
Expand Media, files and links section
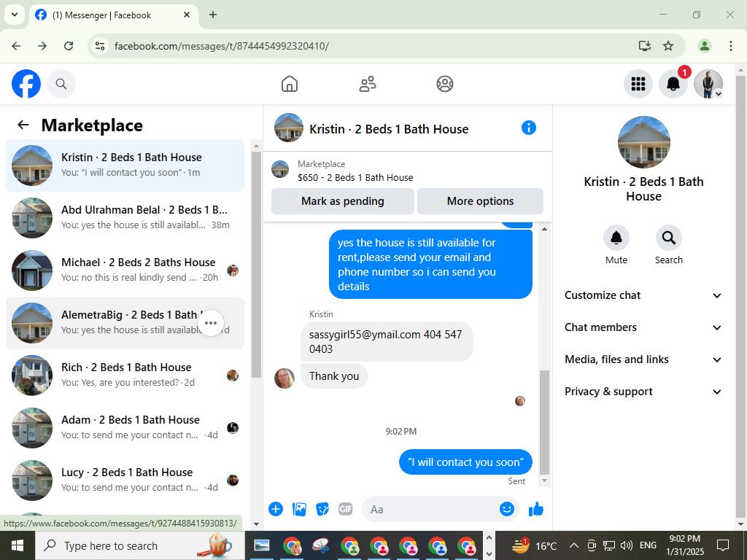(643, 359)
